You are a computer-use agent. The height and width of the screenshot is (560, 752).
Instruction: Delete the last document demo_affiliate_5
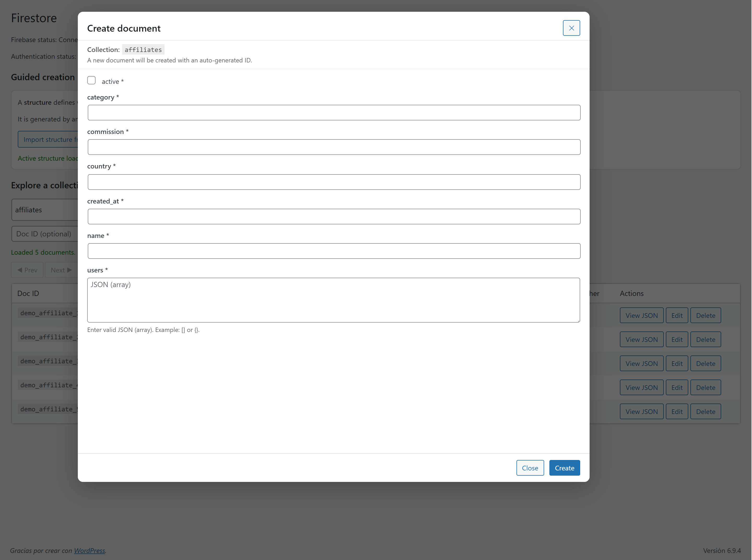pos(705,411)
